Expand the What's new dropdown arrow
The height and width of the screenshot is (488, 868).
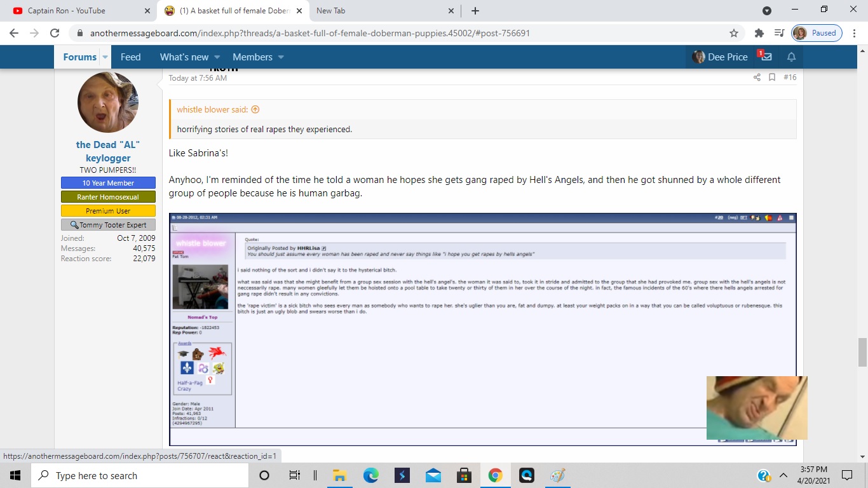click(217, 57)
